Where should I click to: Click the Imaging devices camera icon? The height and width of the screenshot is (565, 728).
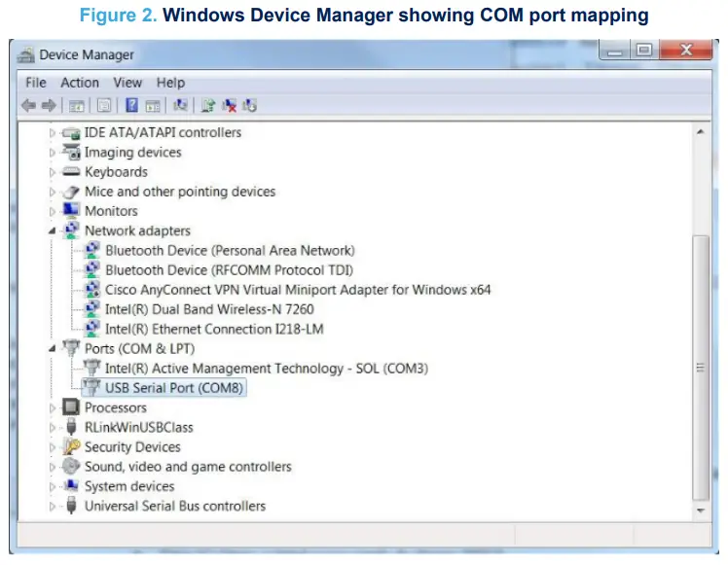71,152
